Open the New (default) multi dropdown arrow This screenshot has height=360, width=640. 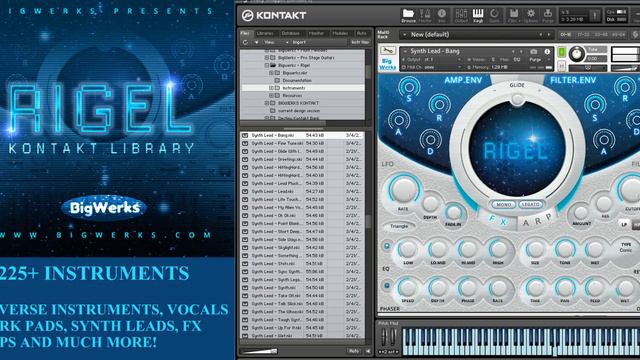(x=405, y=35)
